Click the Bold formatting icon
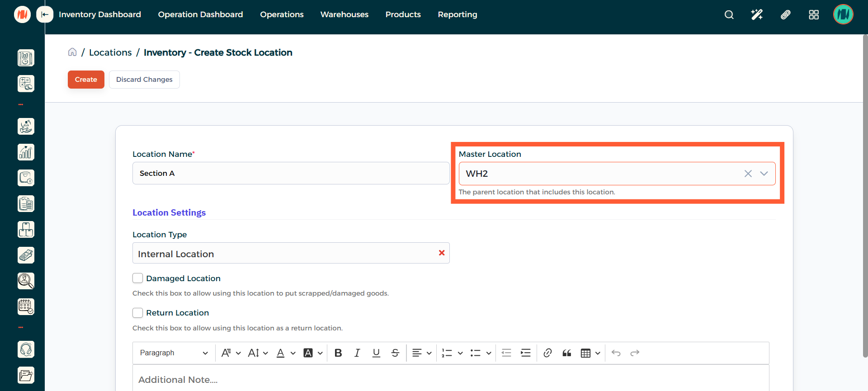 (x=338, y=353)
